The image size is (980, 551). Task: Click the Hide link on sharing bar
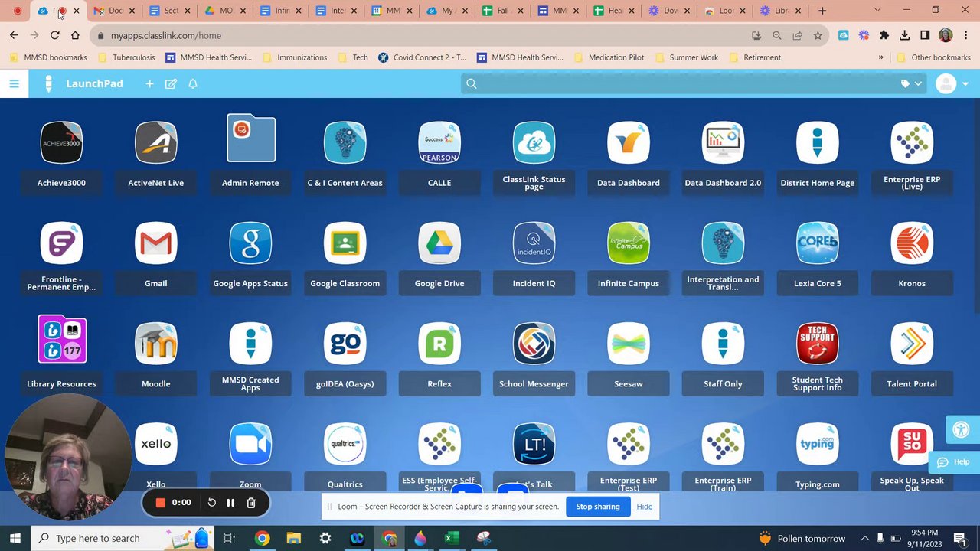645,507
